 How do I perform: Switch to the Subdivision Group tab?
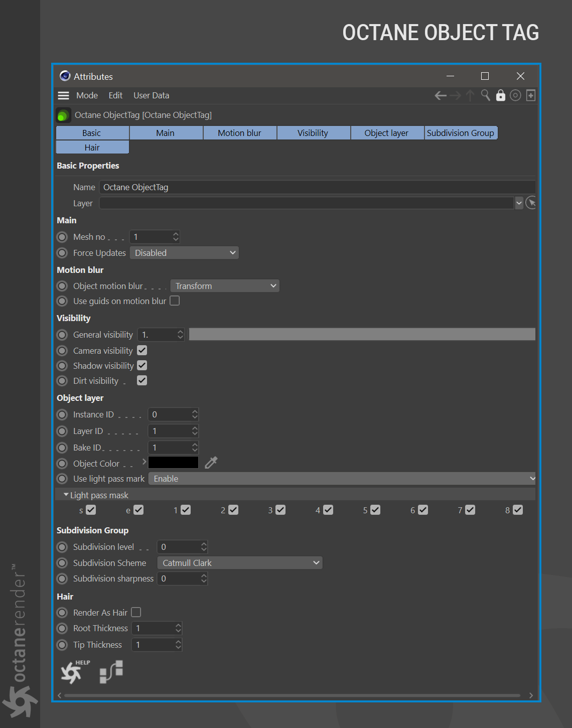click(x=461, y=133)
